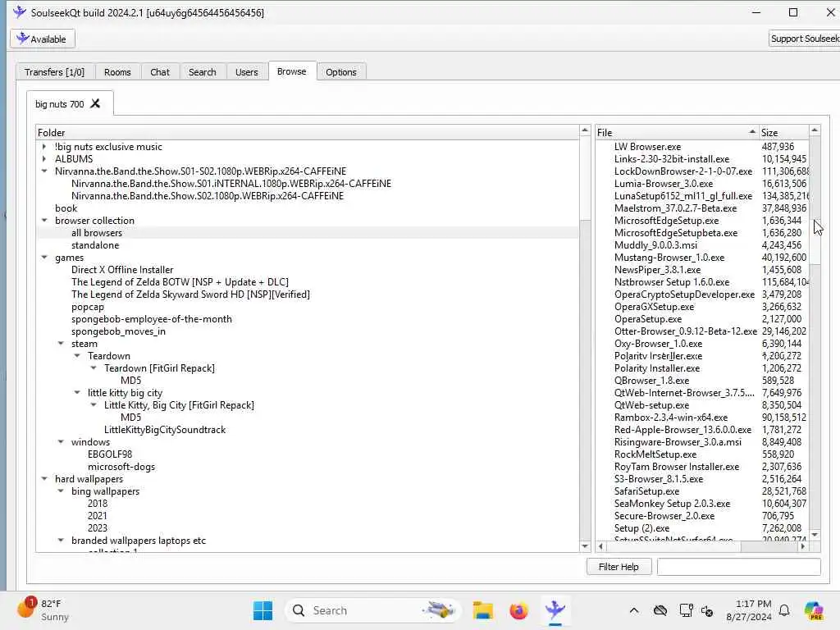
Task: Click file list horizontal scroll left arrow
Action: (x=601, y=546)
